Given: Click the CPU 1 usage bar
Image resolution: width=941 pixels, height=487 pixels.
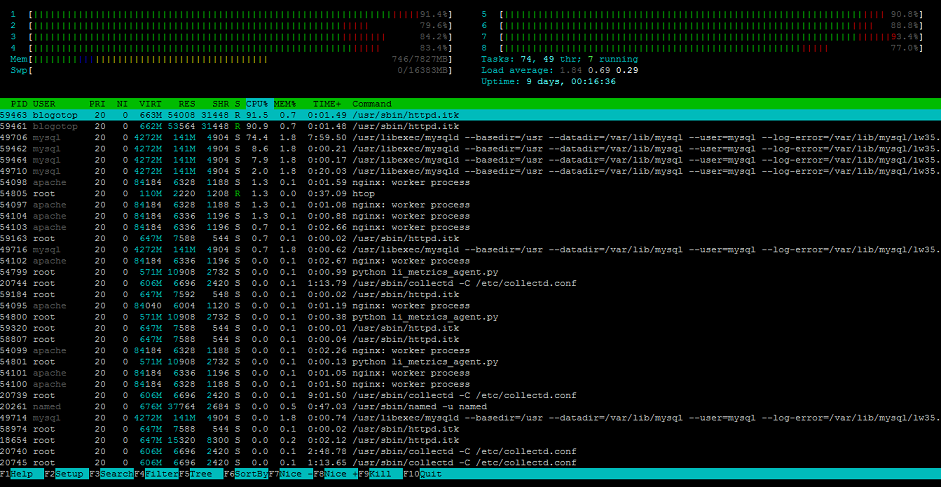Looking at the screenshot, I should tap(231, 14).
